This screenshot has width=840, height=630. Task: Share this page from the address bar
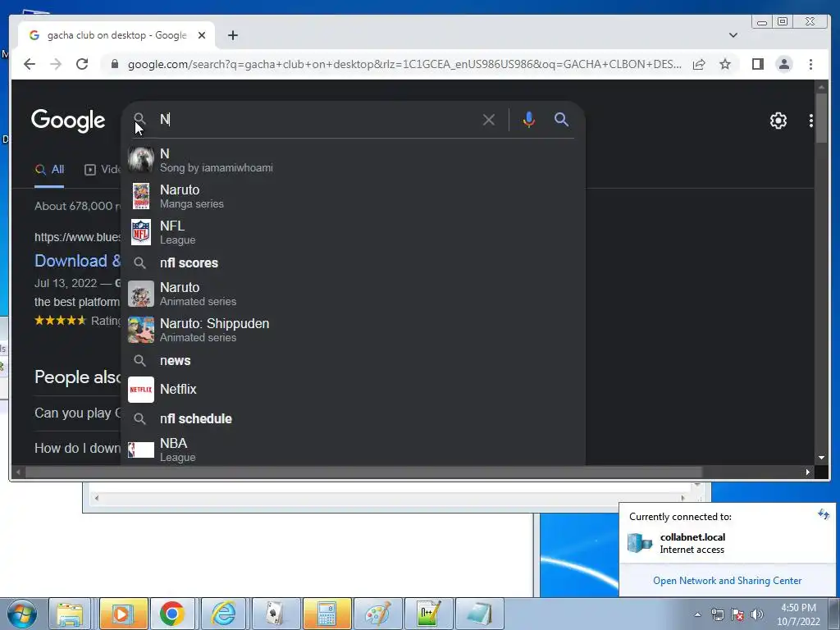click(699, 64)
